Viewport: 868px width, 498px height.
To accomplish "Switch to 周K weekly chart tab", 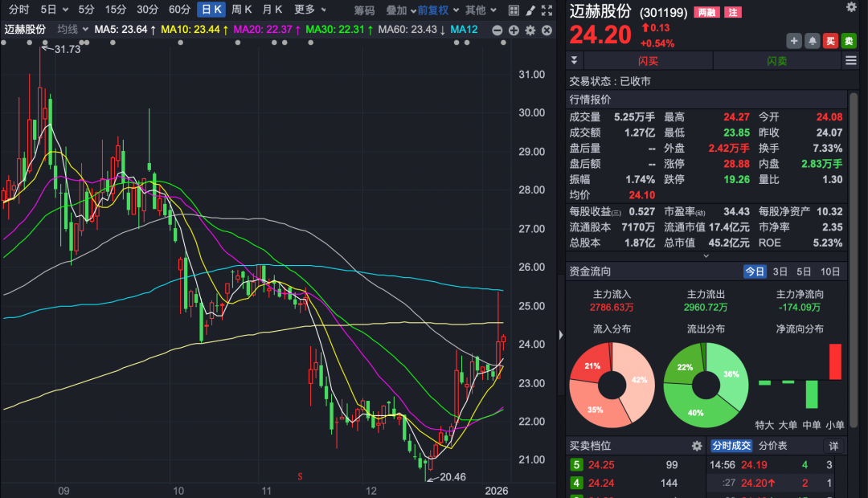I will point(241,10).
